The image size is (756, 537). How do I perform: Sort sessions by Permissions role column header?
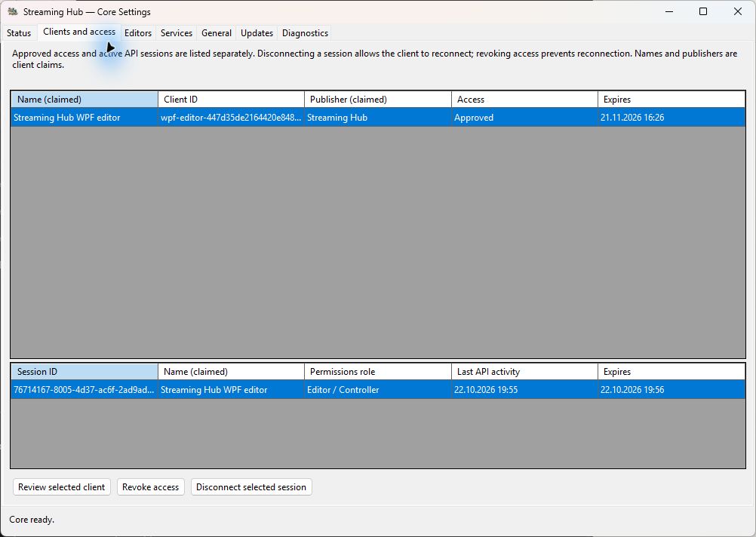378,372
